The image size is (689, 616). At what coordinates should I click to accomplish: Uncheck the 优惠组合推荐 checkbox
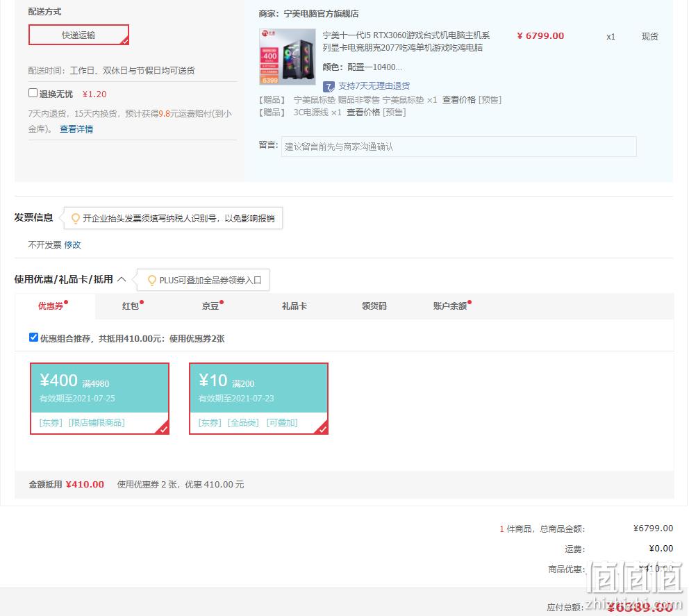[33, 337]
